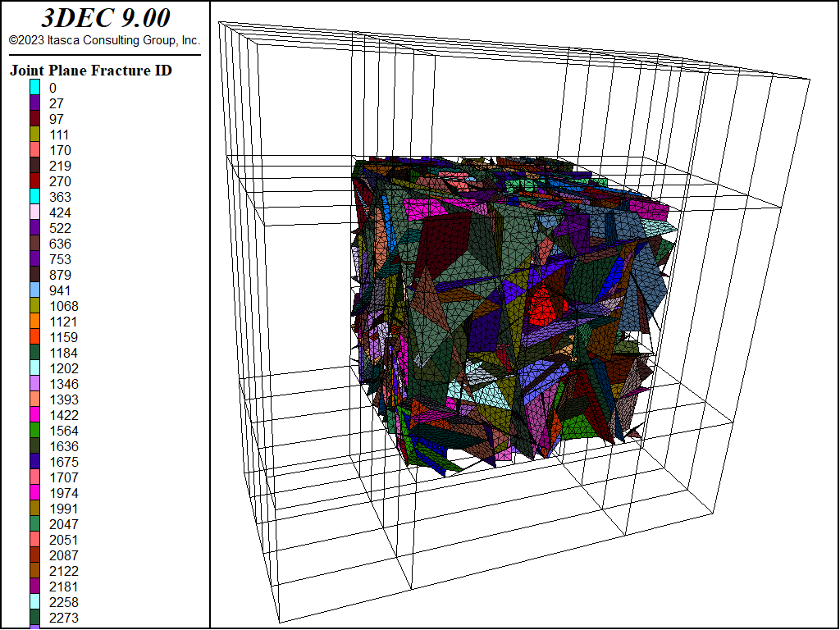Image resolution: width=840 pixels, height=630 pixels.
Task: Click the dark red swatch for ID 270
Action: tap(35, 181)
